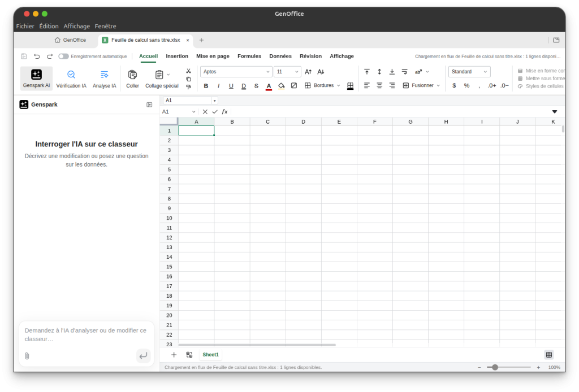Collapse the Genspark side panel

149,104
